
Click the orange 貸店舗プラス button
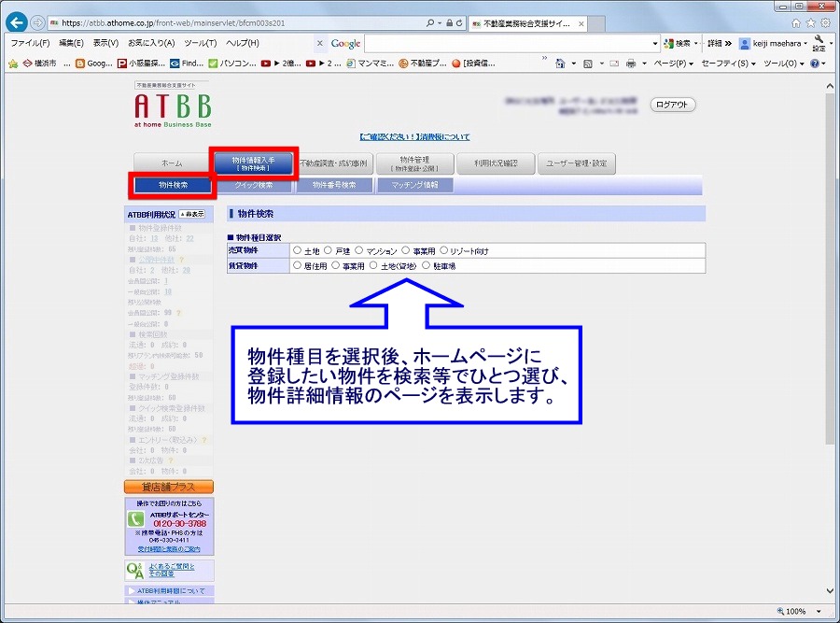169,487
